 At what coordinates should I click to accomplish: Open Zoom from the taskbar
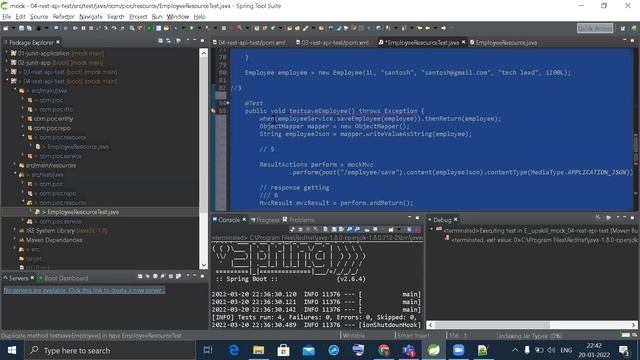pos(458,350)
